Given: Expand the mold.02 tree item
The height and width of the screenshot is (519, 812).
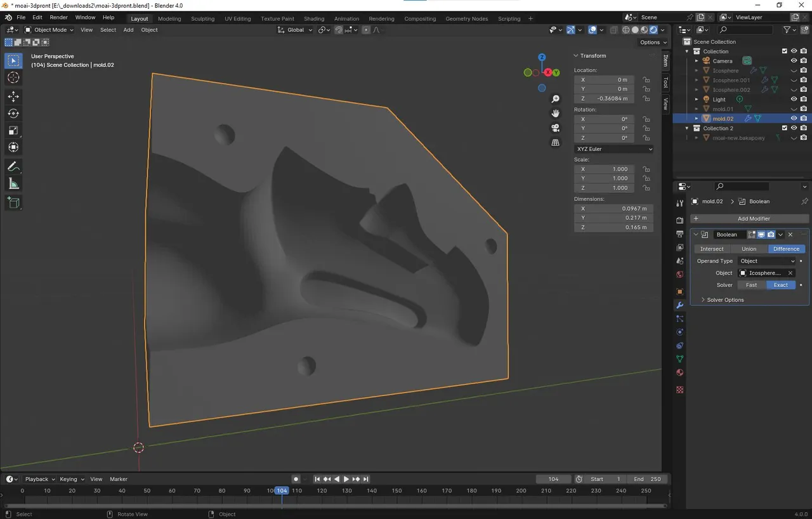Looking at the screenshot, I should (x=697, y=119).
